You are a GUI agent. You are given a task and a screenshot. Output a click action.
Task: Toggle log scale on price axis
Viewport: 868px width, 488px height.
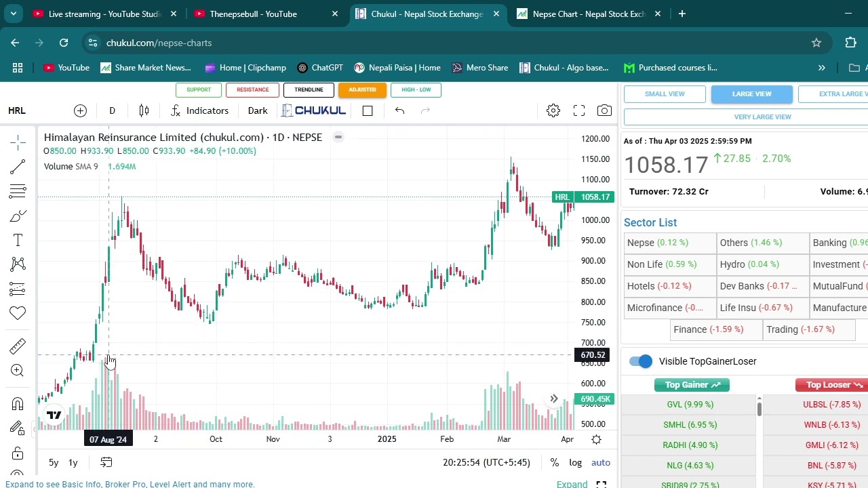coord(575,462)
